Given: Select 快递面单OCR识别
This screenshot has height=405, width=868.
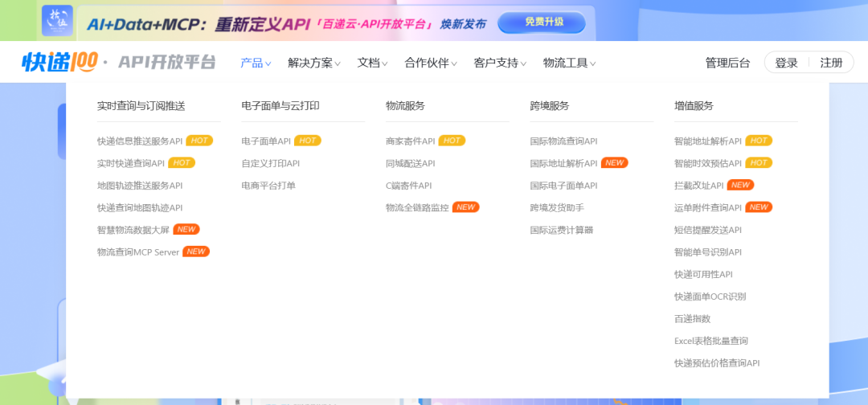Looking at the screenshot, I should (x=710, y=296).
